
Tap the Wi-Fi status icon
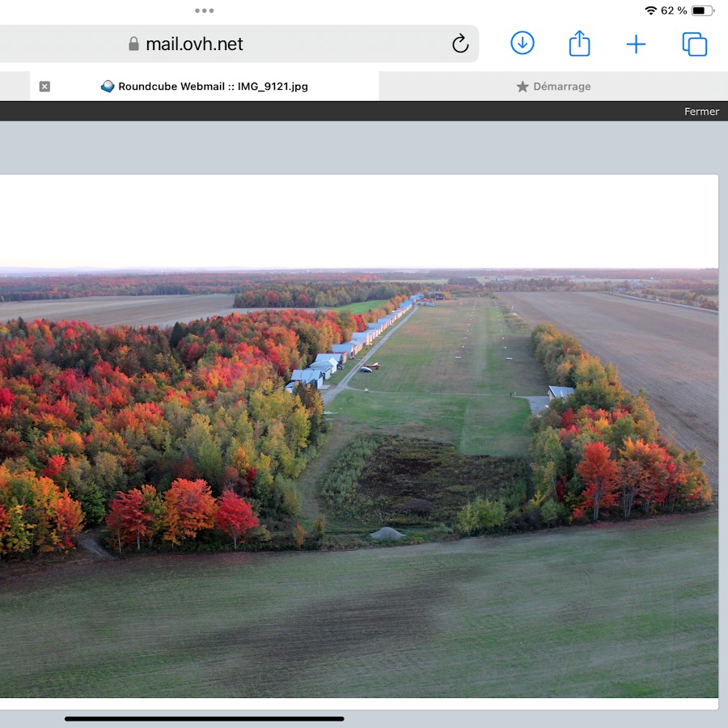tap(651, 11)
